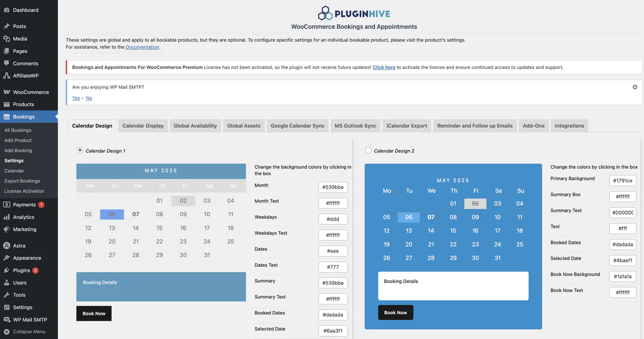This screenshot has width=644, height=339.
Task: Open Add Booking submenu item
Action: tap(18, 150)
